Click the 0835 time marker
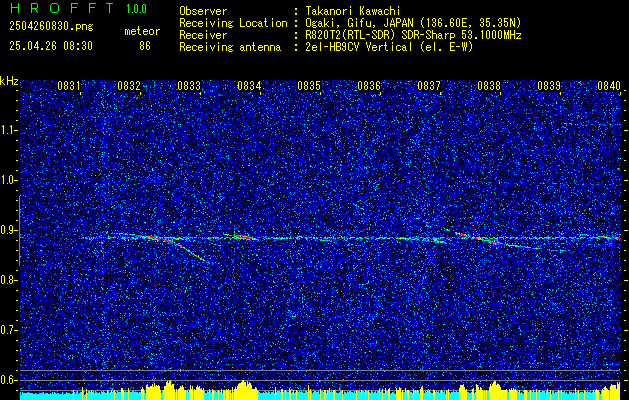Image resolution: width=629 pixels, height=400 pixels. click(309, 85)
